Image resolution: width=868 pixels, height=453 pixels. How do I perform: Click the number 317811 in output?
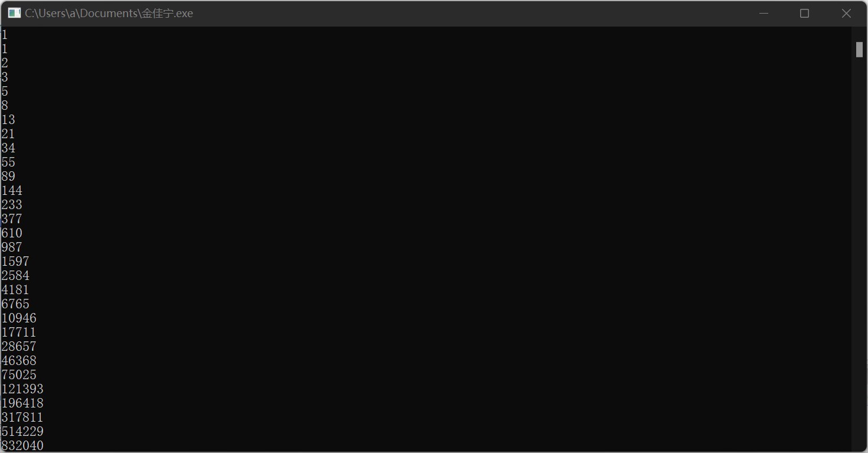22,417
